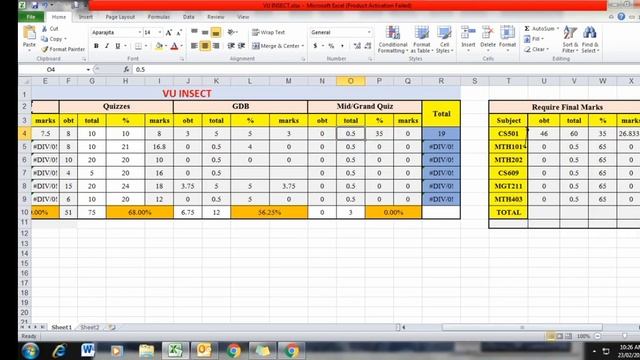The image size is (640, 360).
Task: Toggle align text left
Action: [194, 46]
